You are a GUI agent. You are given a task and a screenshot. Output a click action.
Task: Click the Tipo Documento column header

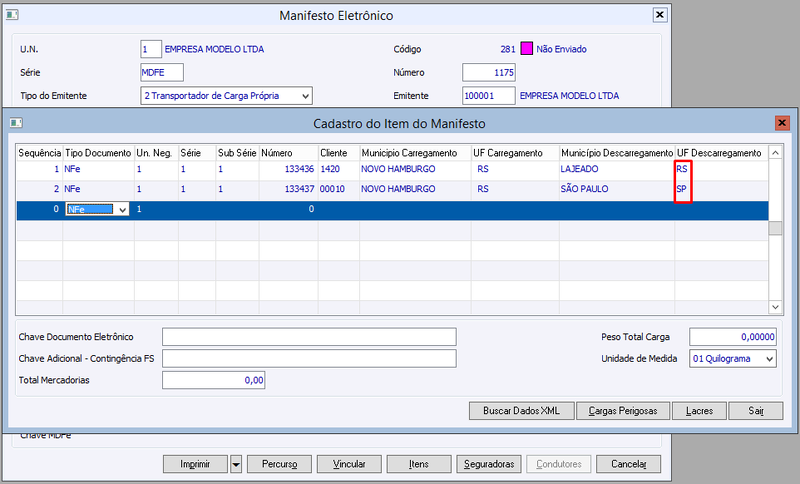point(98,153)
